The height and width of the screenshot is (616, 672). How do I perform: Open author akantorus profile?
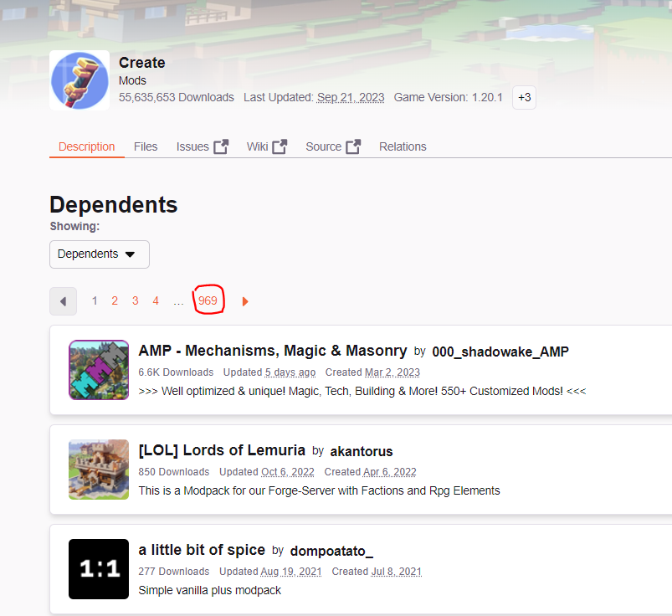point(362,451)
